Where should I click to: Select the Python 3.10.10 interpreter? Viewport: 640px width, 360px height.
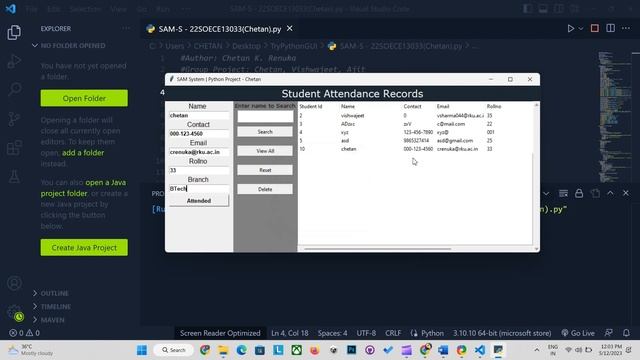pos(502,333)
